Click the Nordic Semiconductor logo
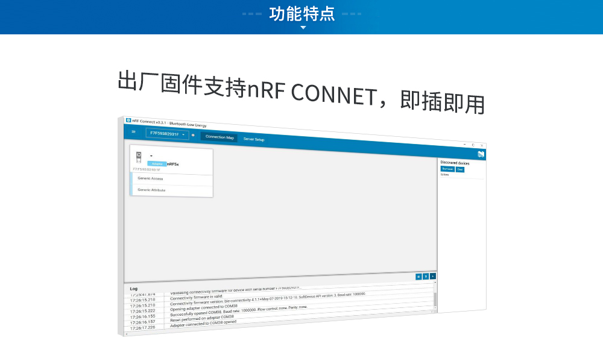 (x=481, y=154)
